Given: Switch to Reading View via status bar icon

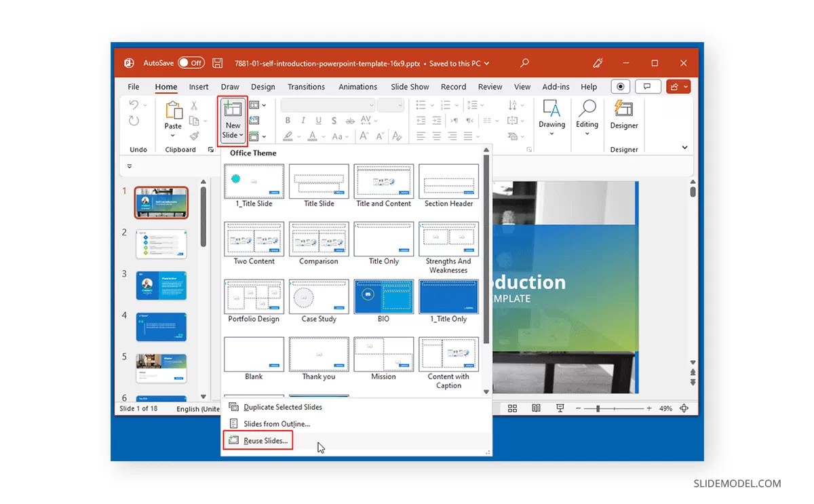Looking at the screenshot, I should tap(536, 408).
